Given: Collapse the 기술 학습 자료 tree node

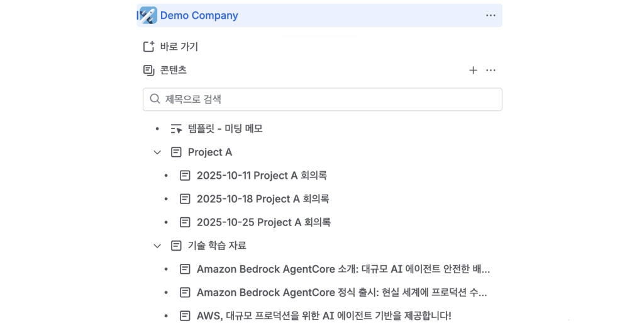Looking at the screenshot, I should (x=157, y=246).
